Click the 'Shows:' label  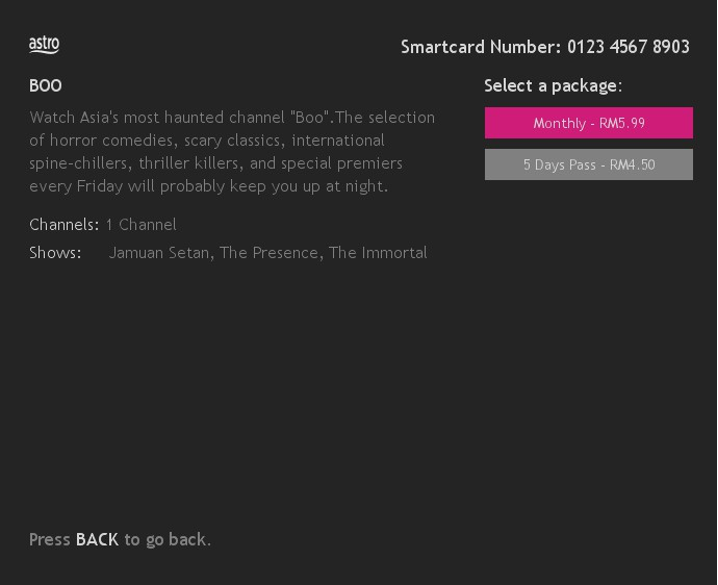click(x=55, y=253)
